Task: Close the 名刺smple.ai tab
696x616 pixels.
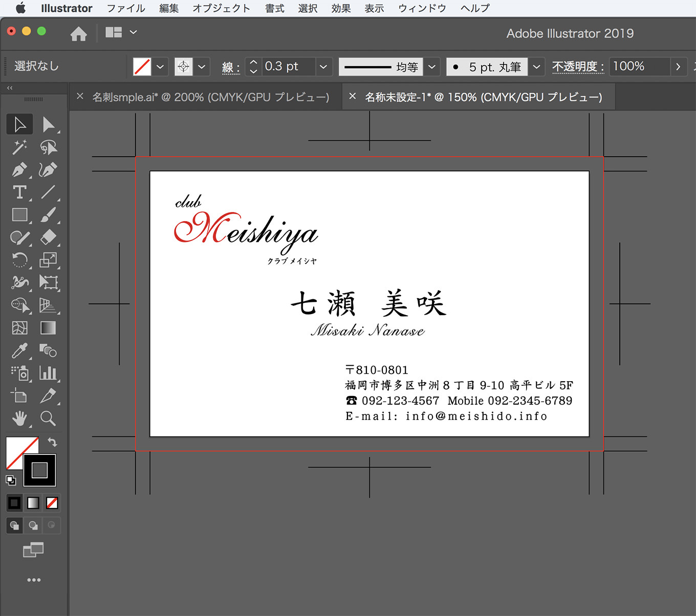Action: (80, 96)
